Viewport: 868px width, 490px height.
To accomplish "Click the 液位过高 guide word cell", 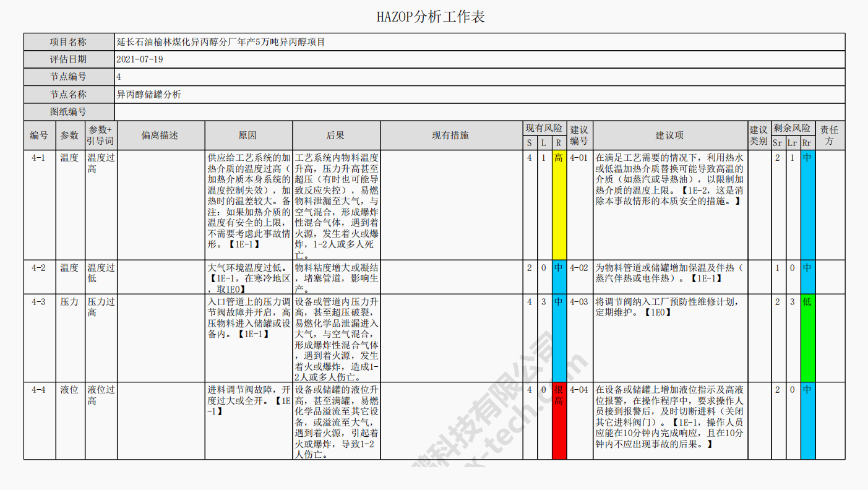I will click(x=101, y=421).
